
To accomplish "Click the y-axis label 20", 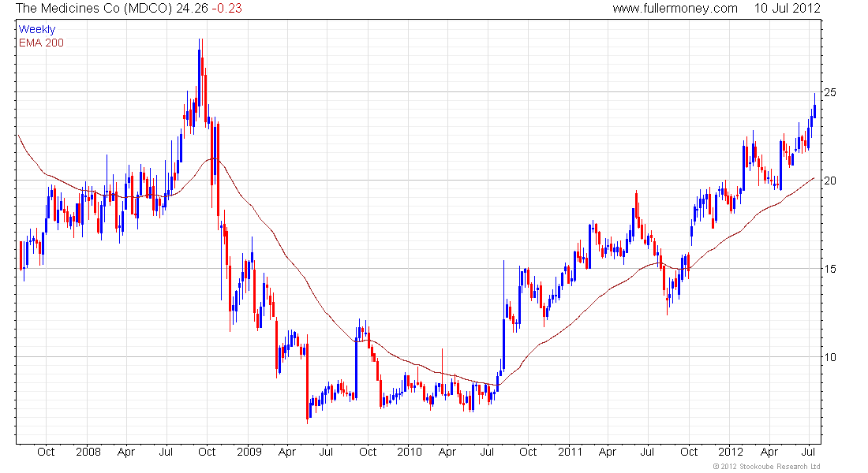I will [x=830, y=181].
